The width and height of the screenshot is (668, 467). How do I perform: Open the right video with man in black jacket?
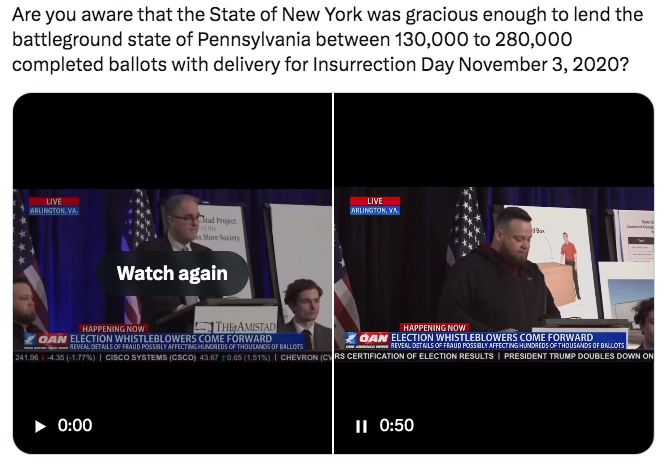494,273
